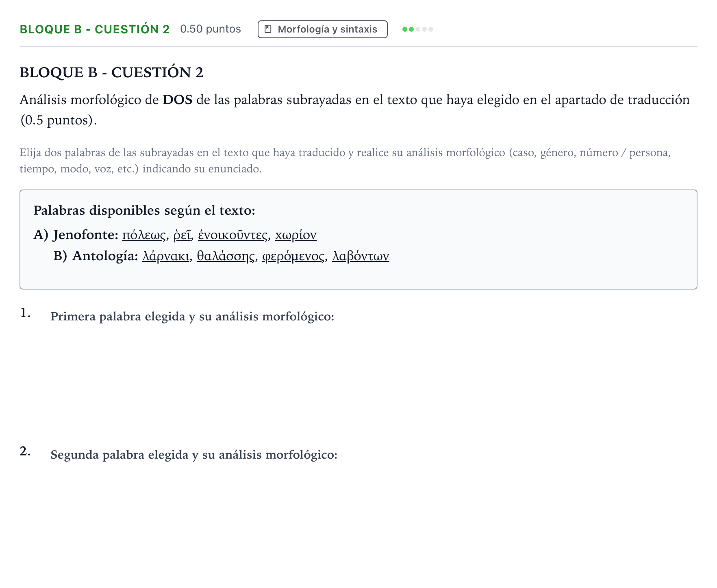
Task: Click the book icon in the Morfología tag
Action: (268, 29)
